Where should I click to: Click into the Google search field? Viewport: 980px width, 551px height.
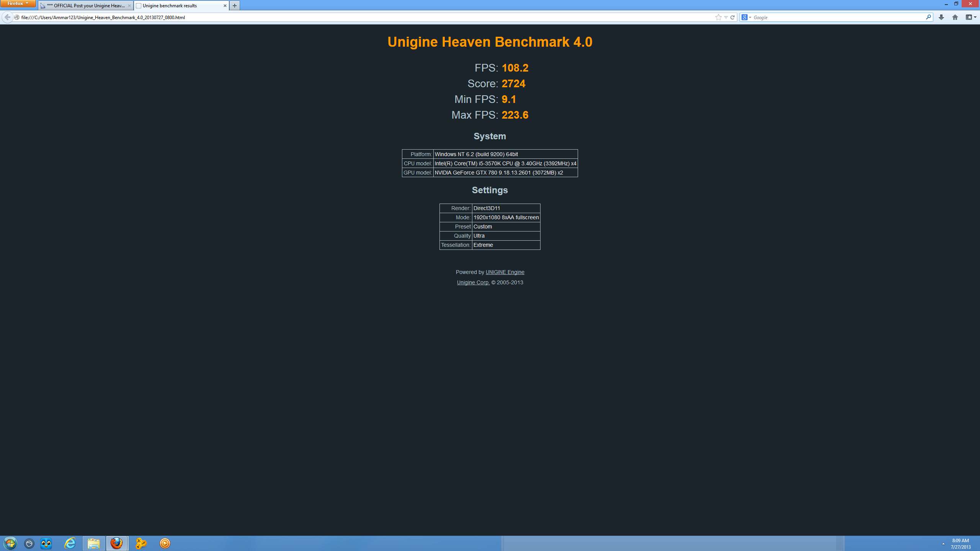(x=838, y=17)
